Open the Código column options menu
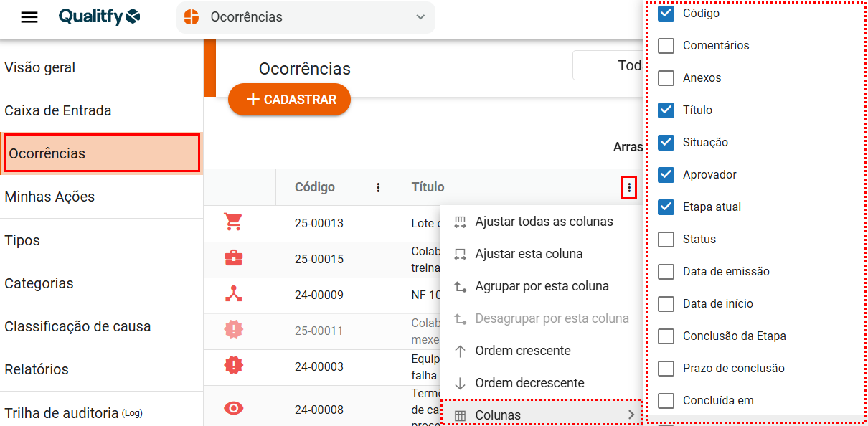 coord(378,188)
